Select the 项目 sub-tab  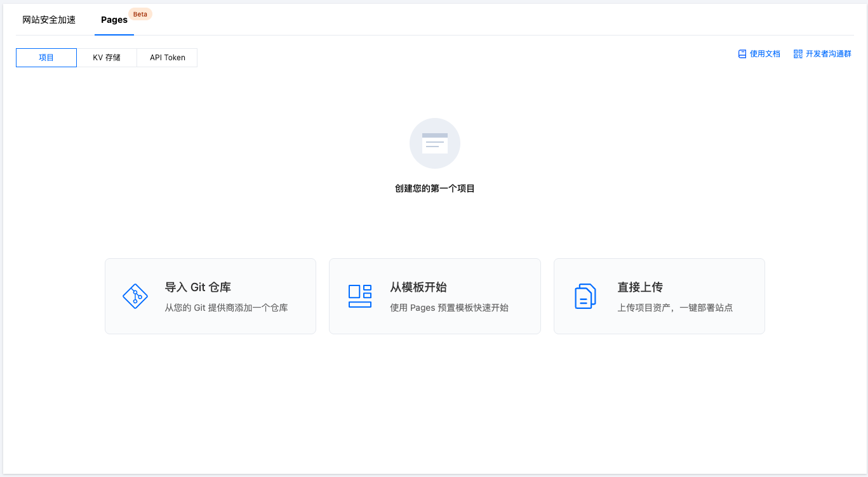46,58
